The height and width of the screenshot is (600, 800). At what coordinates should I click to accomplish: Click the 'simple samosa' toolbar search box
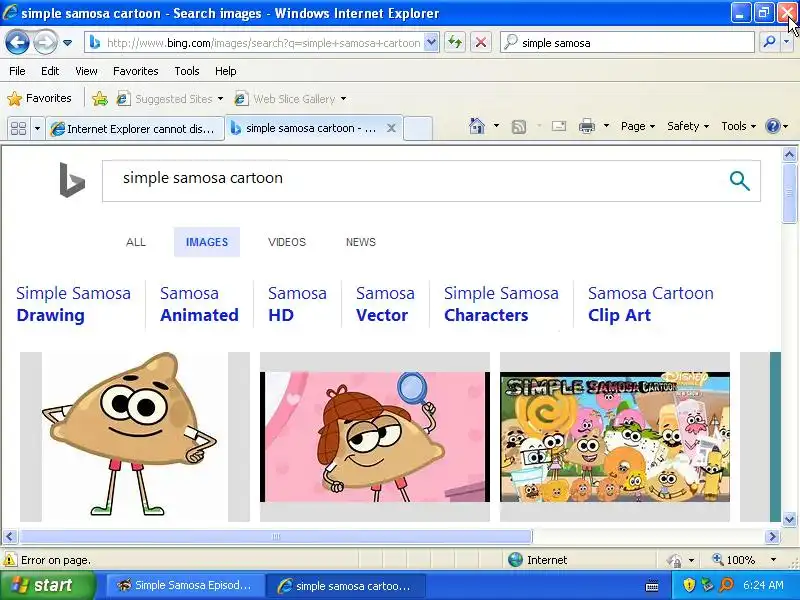pyautogui.click(x=627, y=43)
